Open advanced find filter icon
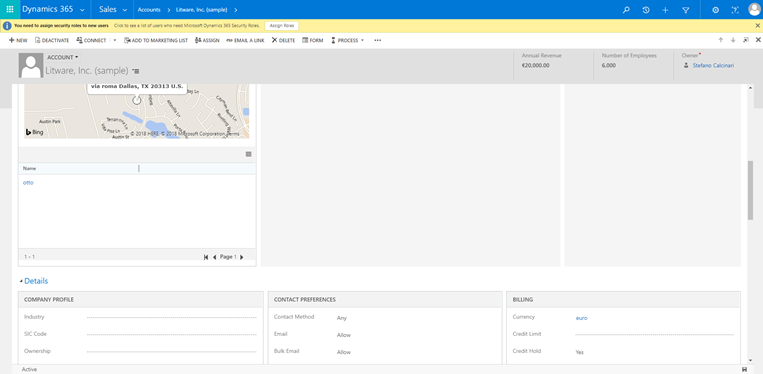The image size is (763, 374). pos(686,10)
